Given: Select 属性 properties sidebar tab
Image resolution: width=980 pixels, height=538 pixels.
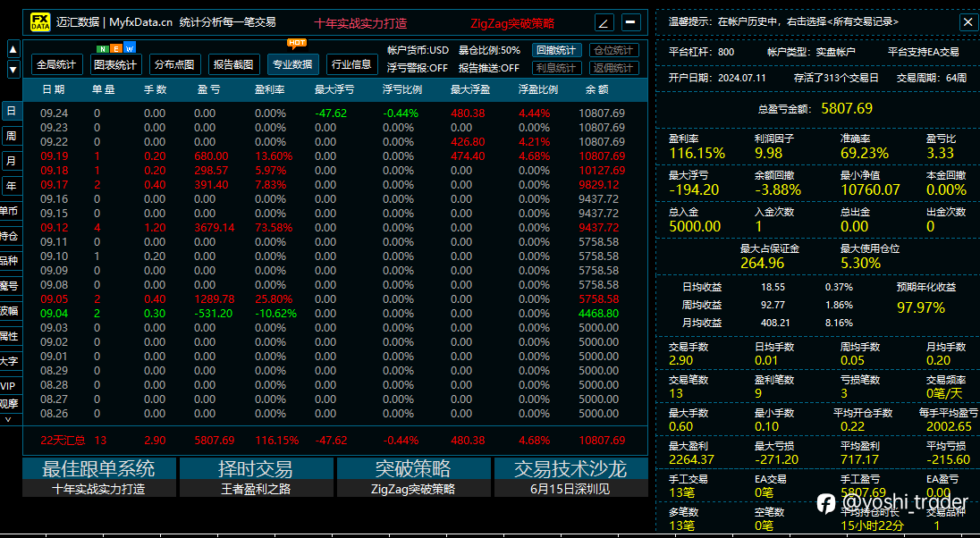Looking at the screenshot, I should point(9,336).
